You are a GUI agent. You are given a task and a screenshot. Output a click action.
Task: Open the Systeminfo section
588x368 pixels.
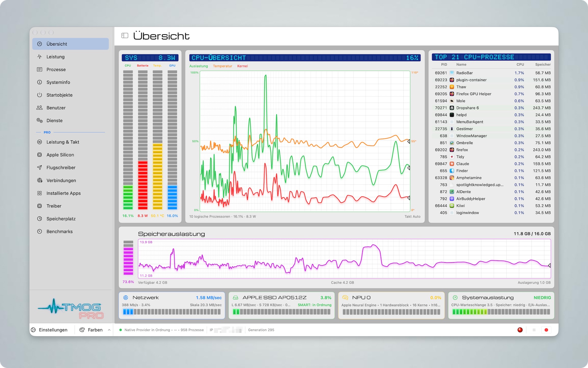(70, 82)
